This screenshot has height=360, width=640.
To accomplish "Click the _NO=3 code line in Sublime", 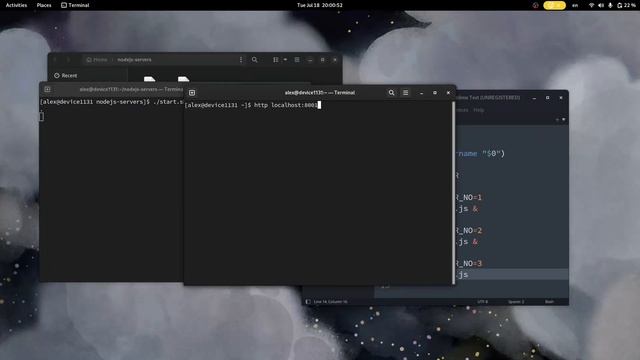I will (469, 264).
